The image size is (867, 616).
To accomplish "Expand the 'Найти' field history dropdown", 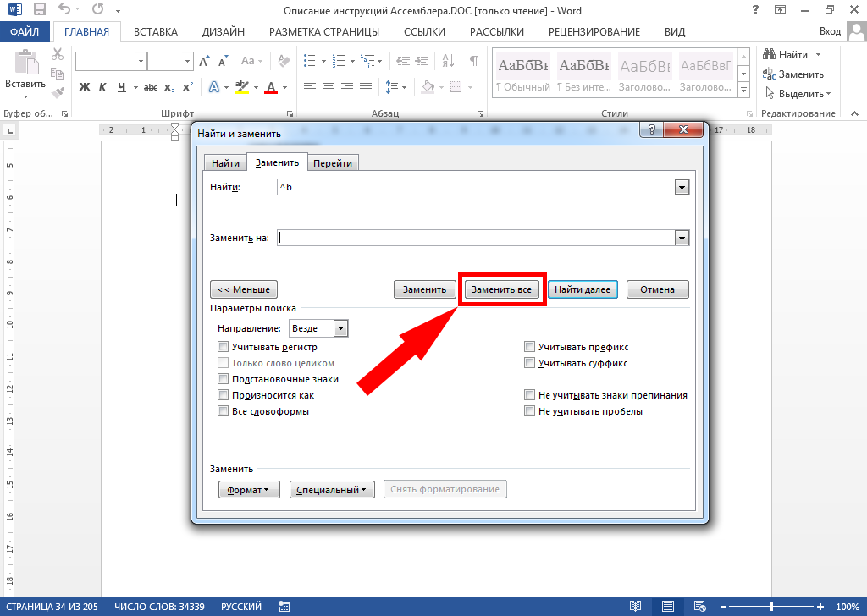I will click(682, 188).
